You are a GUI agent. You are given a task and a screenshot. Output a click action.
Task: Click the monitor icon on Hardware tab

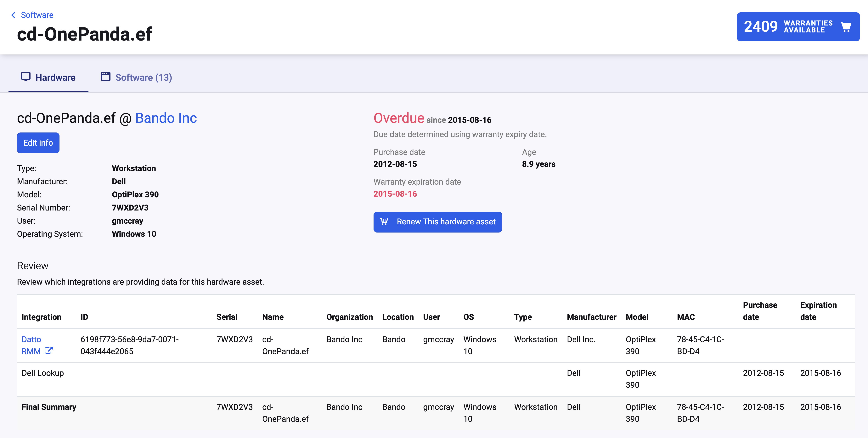(26, 77)
